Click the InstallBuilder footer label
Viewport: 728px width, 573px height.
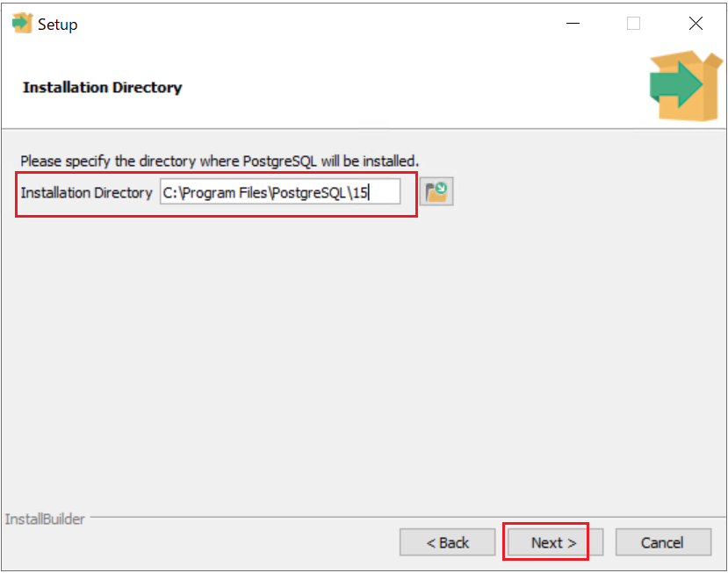pos(45,519)
